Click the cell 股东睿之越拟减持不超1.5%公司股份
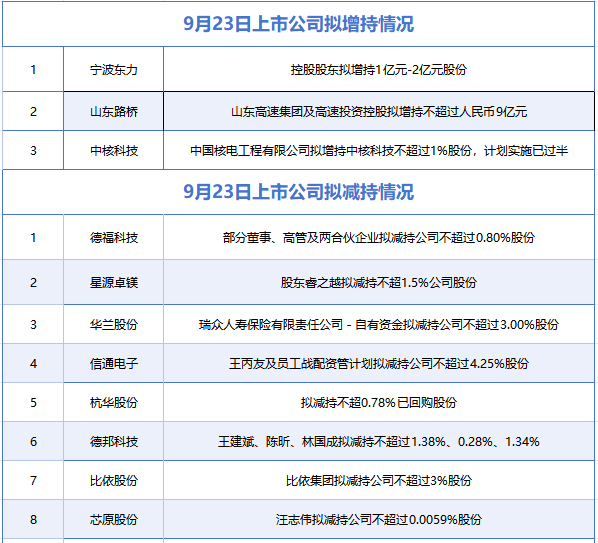 [x=379, y=282]
